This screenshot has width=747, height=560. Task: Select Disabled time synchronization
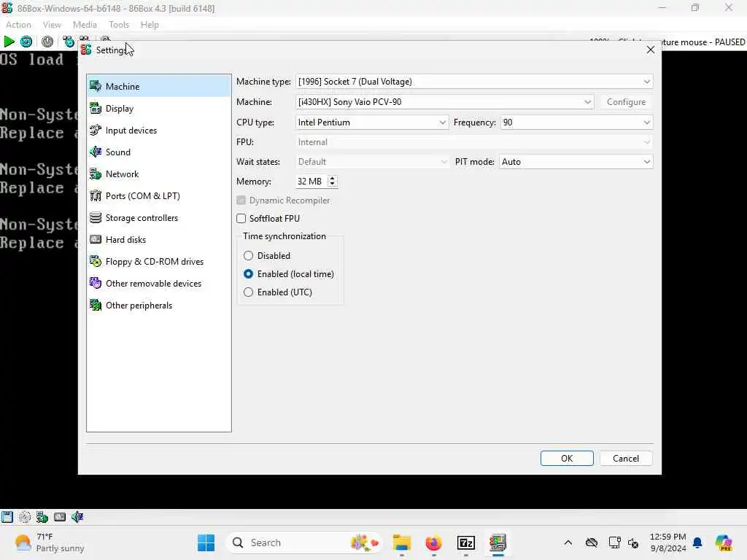248,256
